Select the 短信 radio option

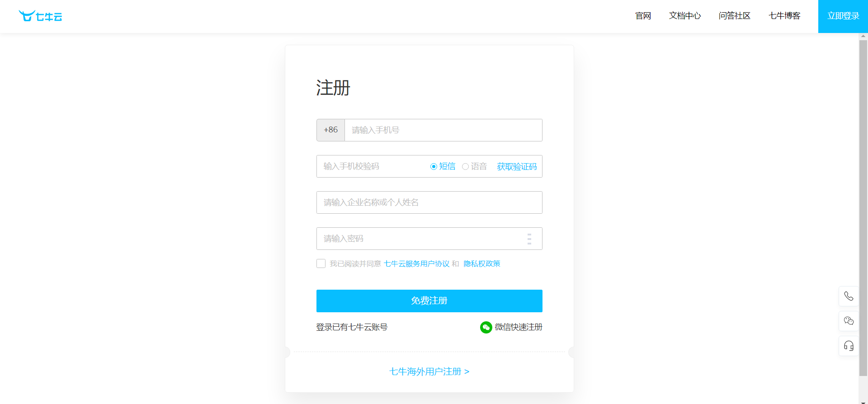coord(434,166)
